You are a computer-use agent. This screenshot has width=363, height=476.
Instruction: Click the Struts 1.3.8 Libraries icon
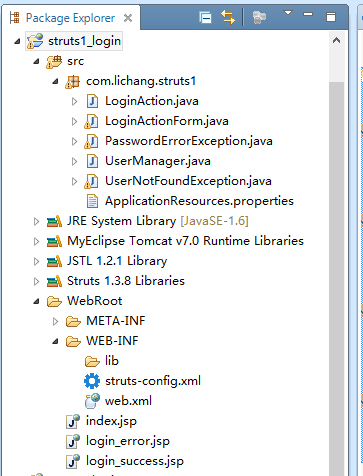pos(54,282)
